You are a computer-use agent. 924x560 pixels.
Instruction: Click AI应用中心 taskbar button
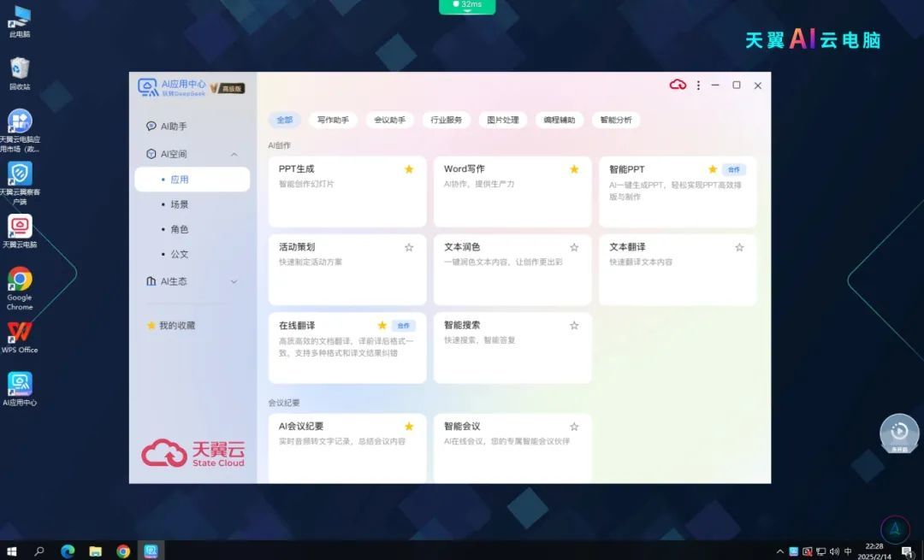tap(151, 551)
